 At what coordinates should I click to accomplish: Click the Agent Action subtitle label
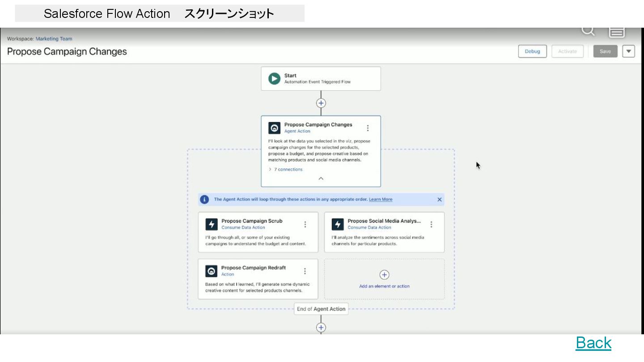pos(297,131)
